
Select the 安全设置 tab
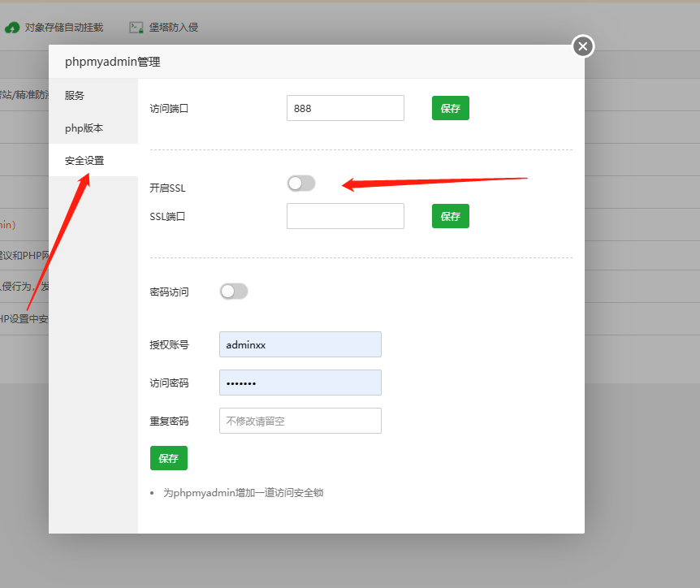coord(93,160)
